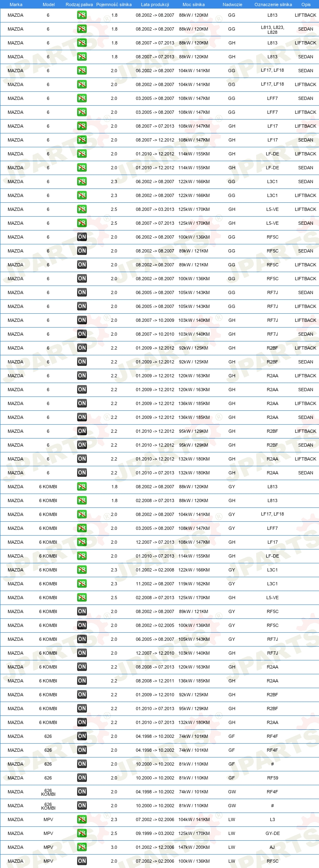Click the Moc silnika column header

[x=194, y=4]
